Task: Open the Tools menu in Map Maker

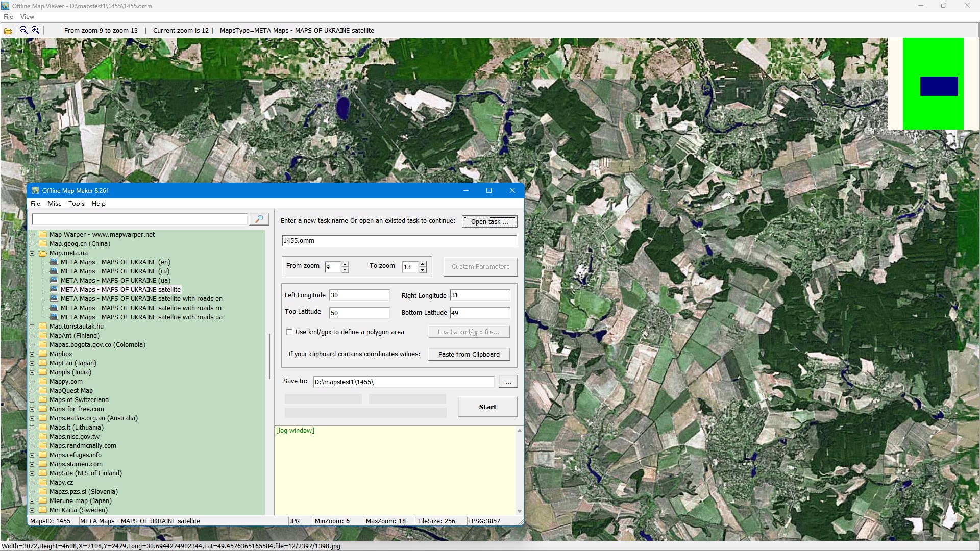Action: point(76,204)
